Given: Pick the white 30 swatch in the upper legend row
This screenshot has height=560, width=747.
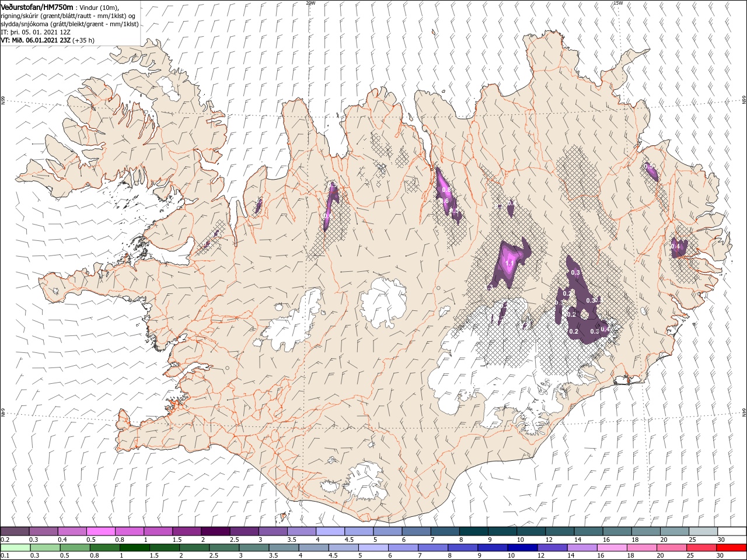Looking at the screenshot, I should (732, 531).
